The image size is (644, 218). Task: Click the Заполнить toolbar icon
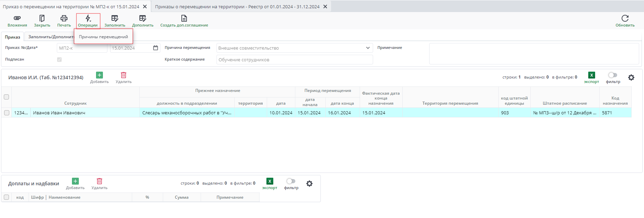tap(115, 19)
